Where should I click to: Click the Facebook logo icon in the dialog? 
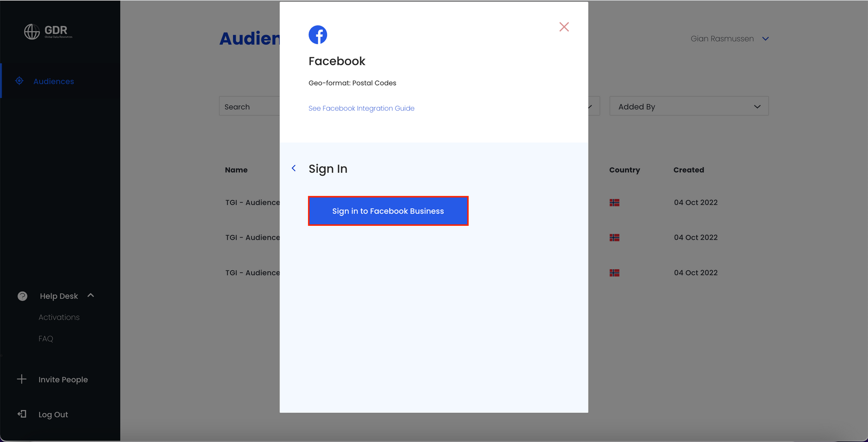click(x=318, y=35)
